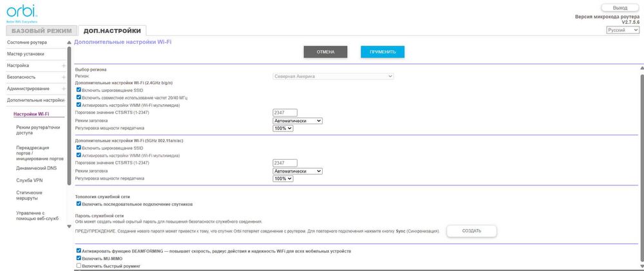Open Состояние роутера menu item

point(26,42)
